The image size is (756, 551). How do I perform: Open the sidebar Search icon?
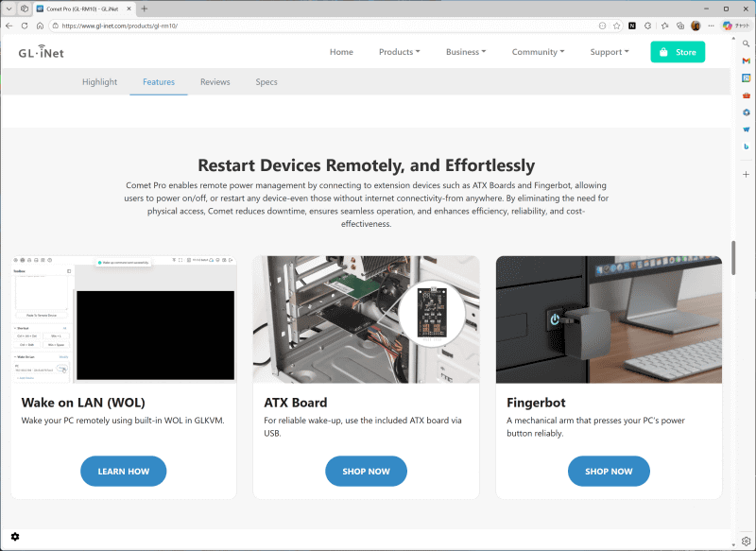[x=746, y=43]
